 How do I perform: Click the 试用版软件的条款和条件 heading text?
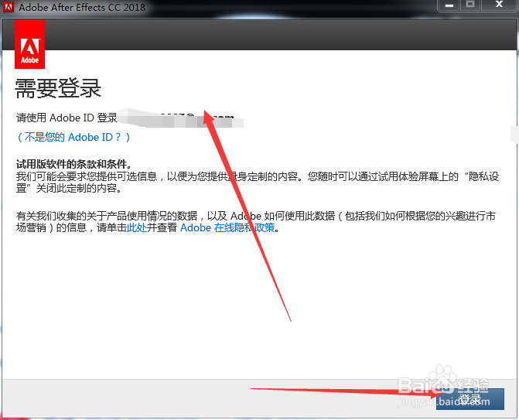73,164
